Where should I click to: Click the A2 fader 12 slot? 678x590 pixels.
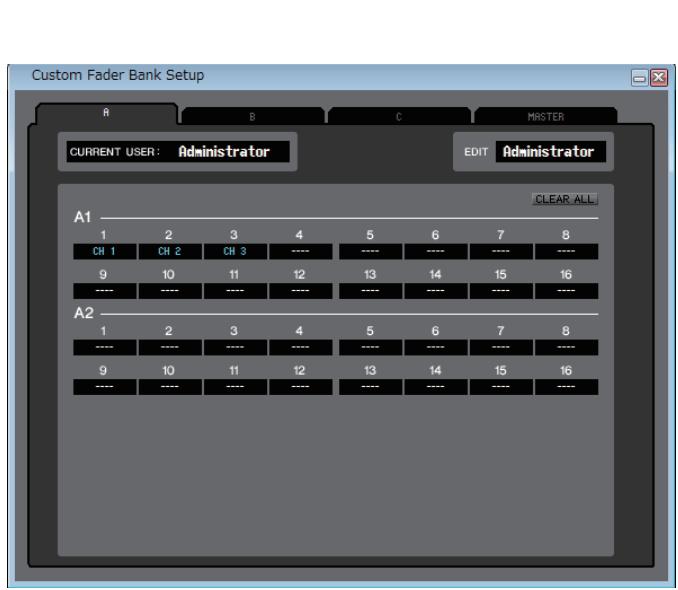click(x=301, y=387)
